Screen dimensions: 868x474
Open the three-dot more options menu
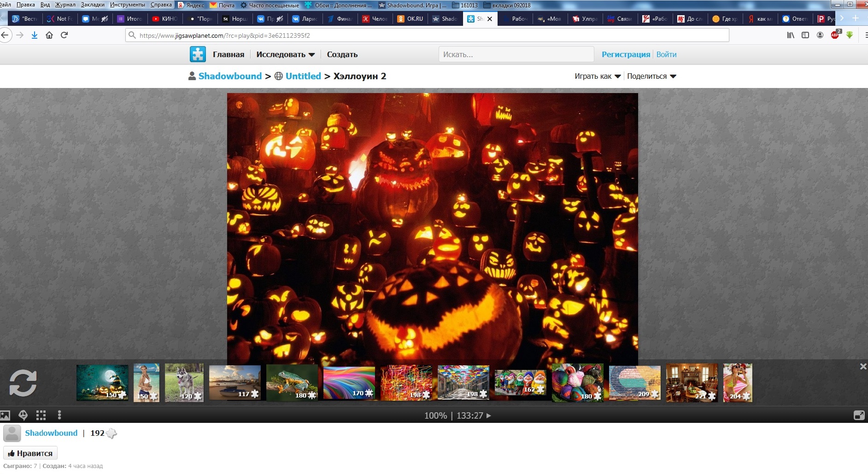click(59, 415)
